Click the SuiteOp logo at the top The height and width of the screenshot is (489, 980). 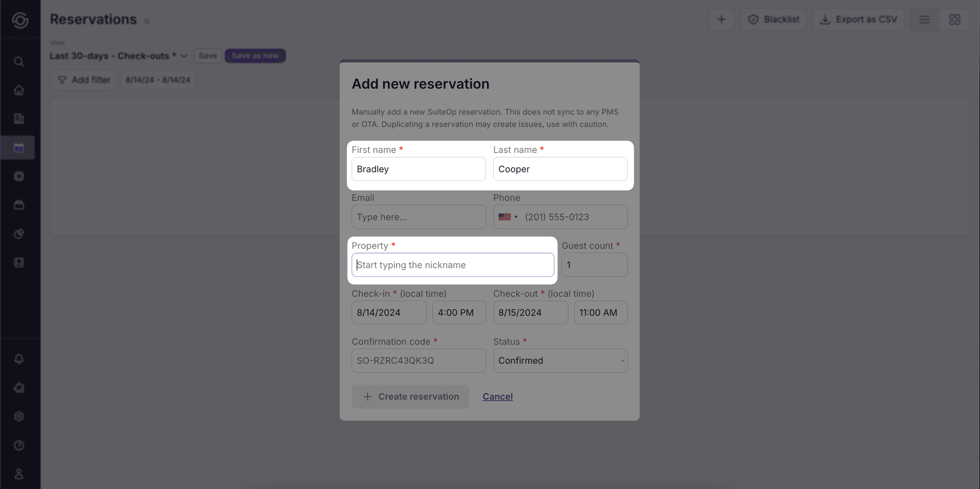20,20
